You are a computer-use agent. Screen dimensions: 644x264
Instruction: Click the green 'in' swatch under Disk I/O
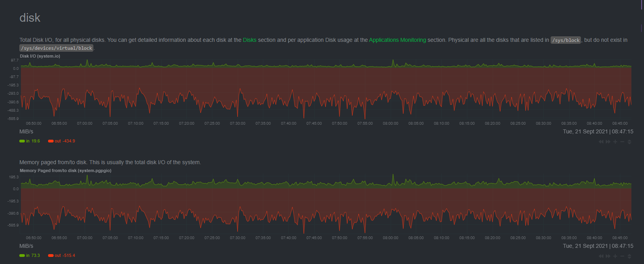click(x=22, y=141)
